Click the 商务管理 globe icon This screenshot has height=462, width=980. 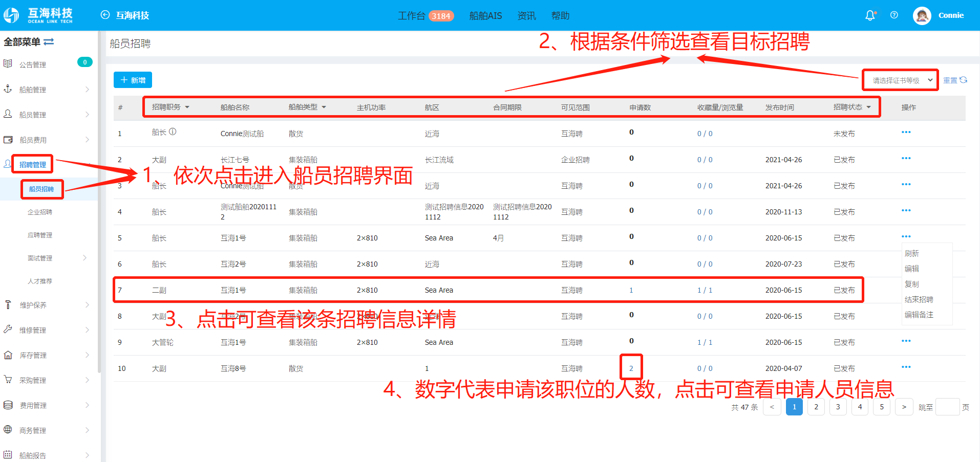coord(8,430)
